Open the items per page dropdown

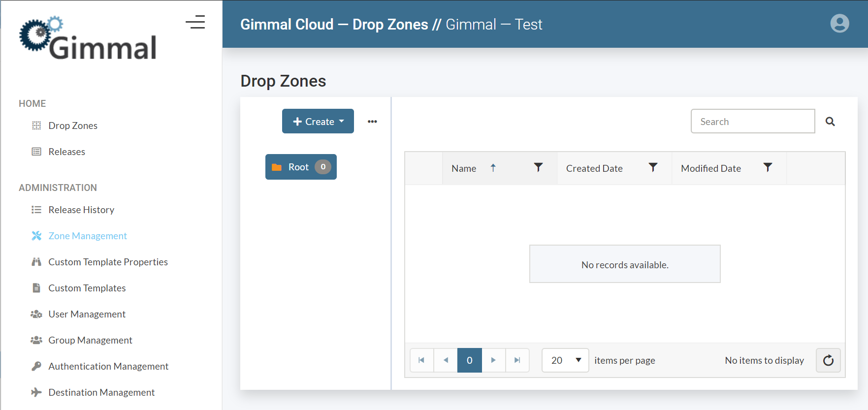tap(565, 360)
